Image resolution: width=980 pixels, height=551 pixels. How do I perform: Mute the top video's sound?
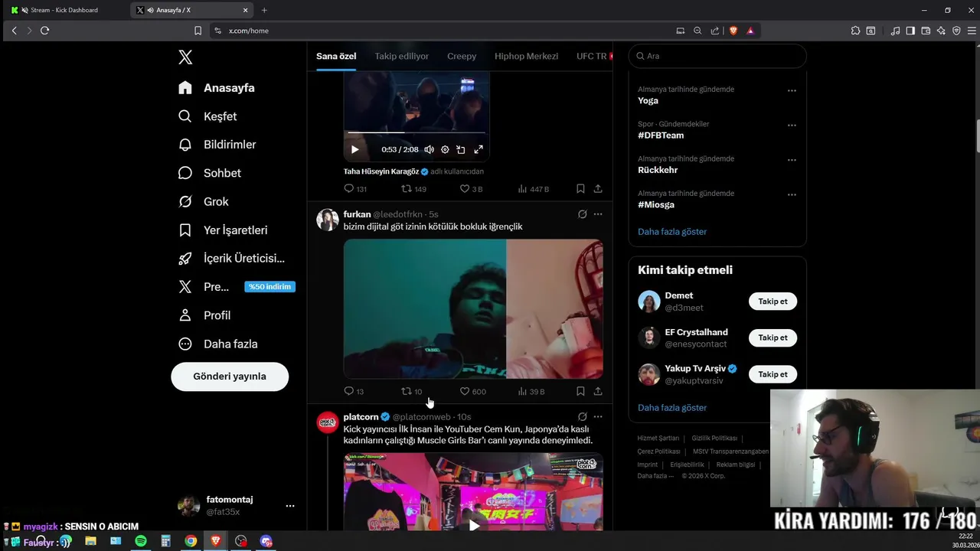pyautogui.click(x=429, y=149)
